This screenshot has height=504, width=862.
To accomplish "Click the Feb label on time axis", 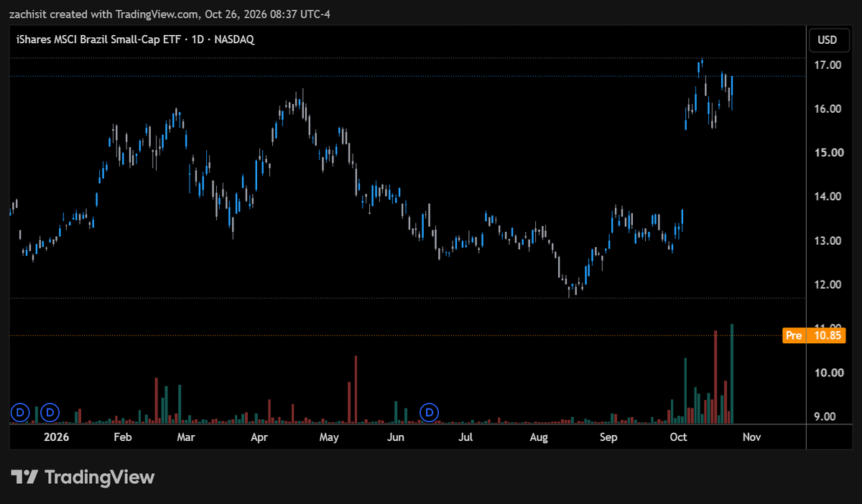I will click(123, 437).
